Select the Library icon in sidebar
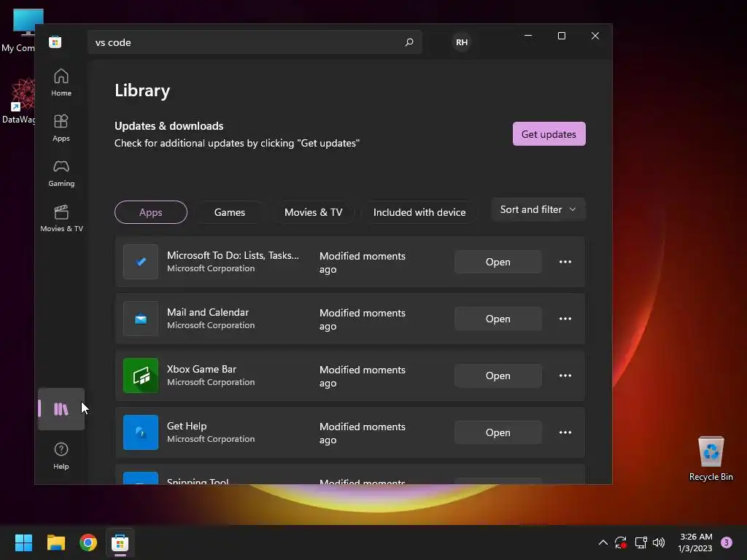 (61, 409)
